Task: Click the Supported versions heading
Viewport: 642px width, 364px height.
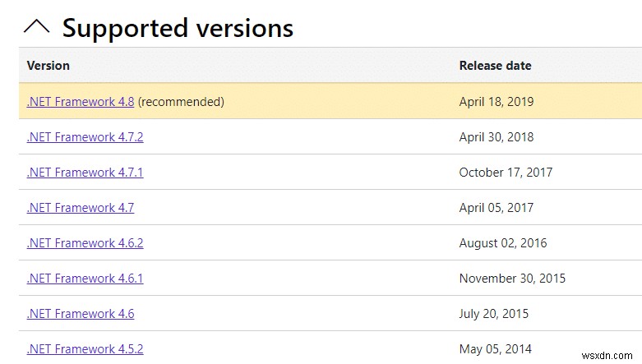Action: [178, 28]
